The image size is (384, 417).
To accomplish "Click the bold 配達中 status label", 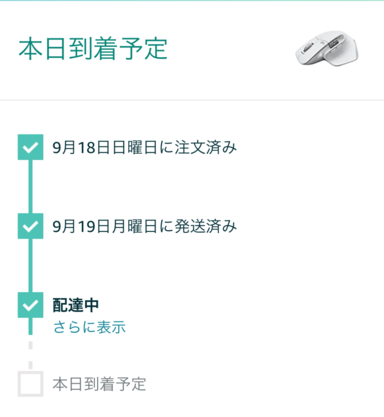I will click(76, 305).
